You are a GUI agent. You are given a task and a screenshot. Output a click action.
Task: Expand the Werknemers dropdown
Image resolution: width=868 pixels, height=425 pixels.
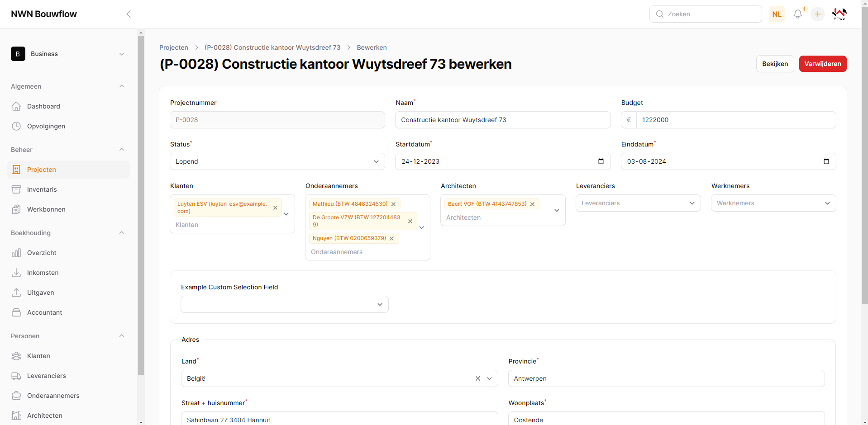(773, 203)
